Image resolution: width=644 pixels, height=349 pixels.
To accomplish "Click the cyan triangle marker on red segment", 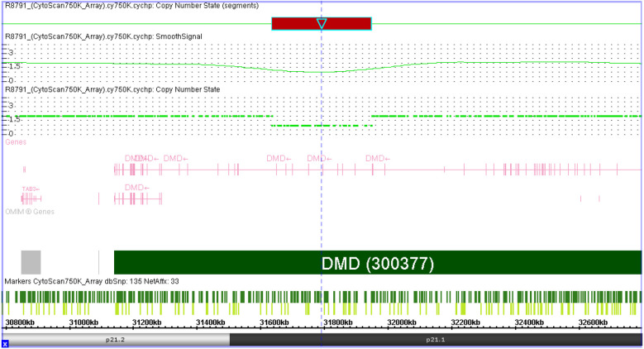I will (322, 24).
